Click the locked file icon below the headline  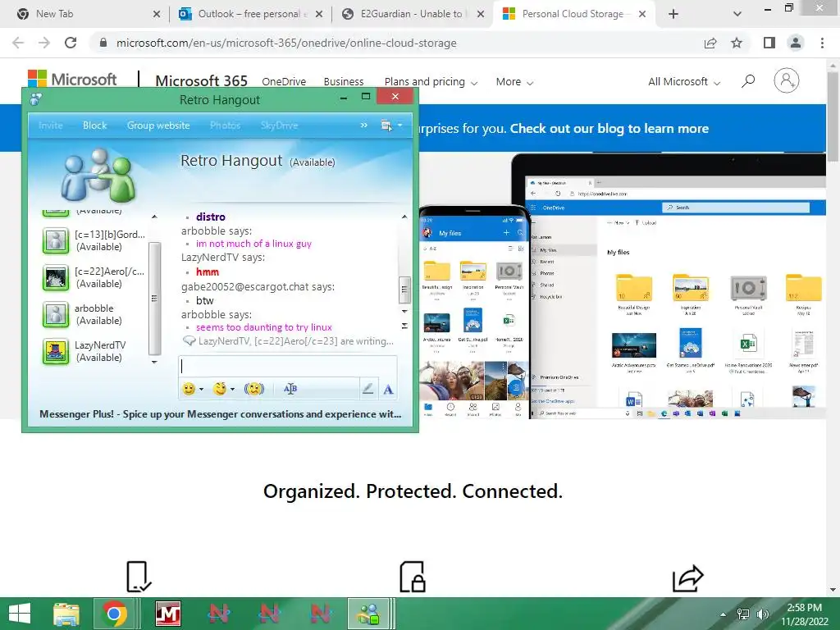point(413,577)
